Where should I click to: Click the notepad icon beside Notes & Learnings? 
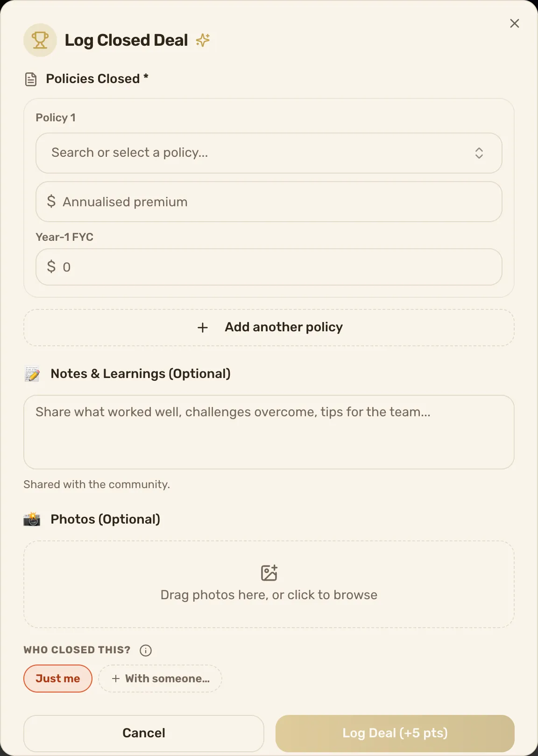(32, 374)
